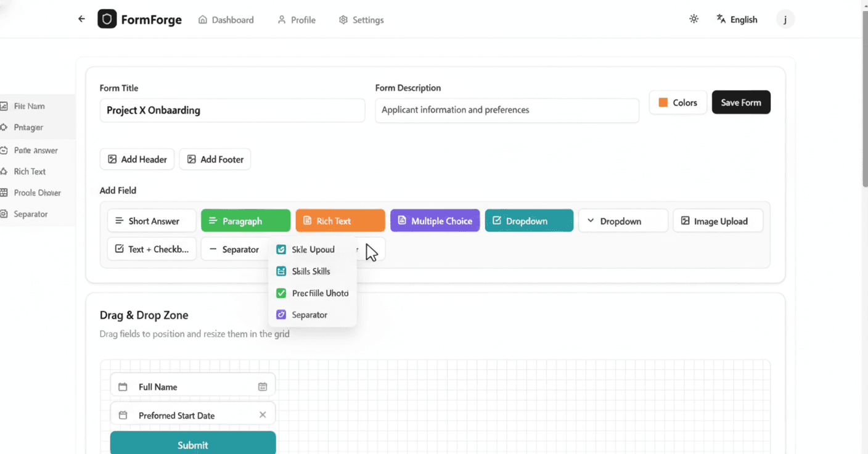868x454 pixels.
Task: Select the Text + Checkbox field icon
Action: tap(121, 249)
